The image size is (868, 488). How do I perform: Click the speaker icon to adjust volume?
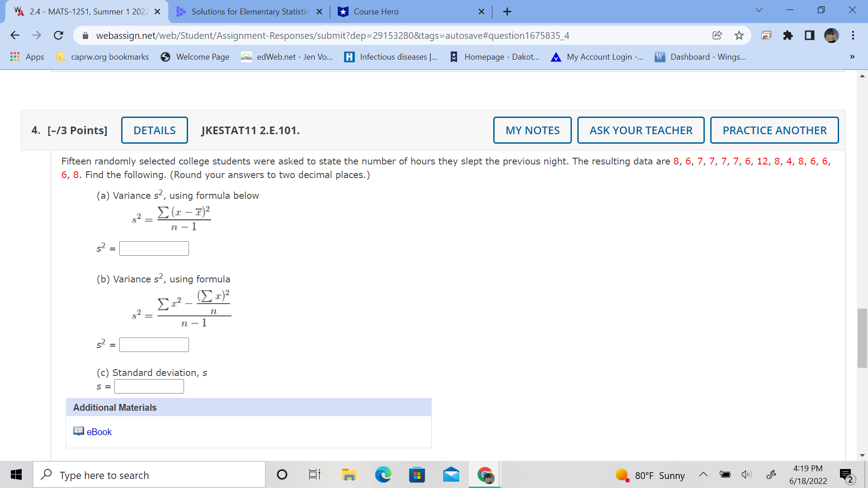pos(747,474)
